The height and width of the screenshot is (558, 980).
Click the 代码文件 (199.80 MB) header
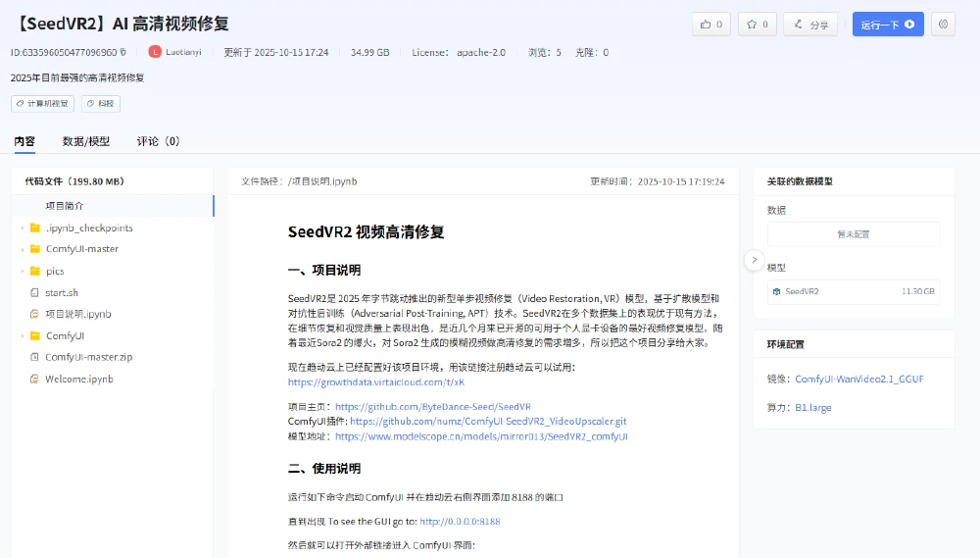[75, 181]
